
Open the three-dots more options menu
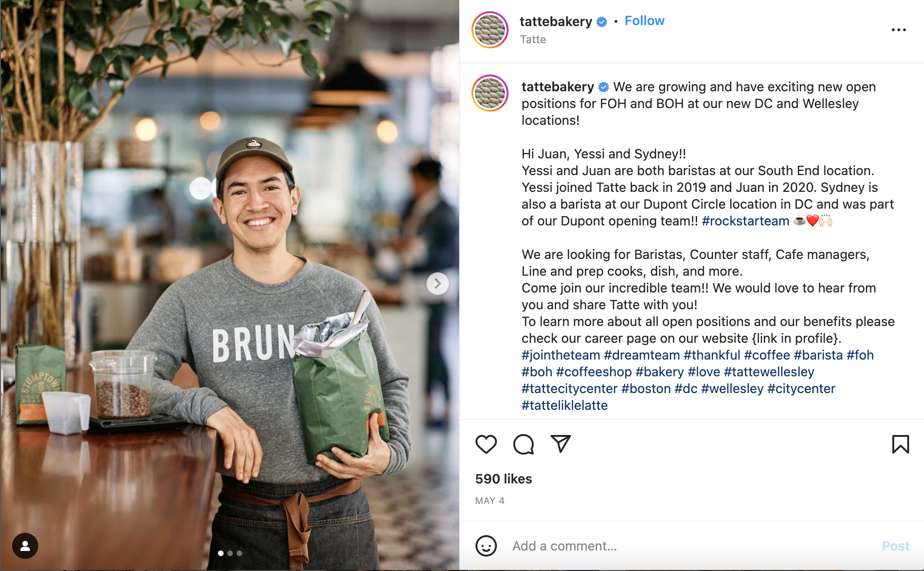[898, 30]
